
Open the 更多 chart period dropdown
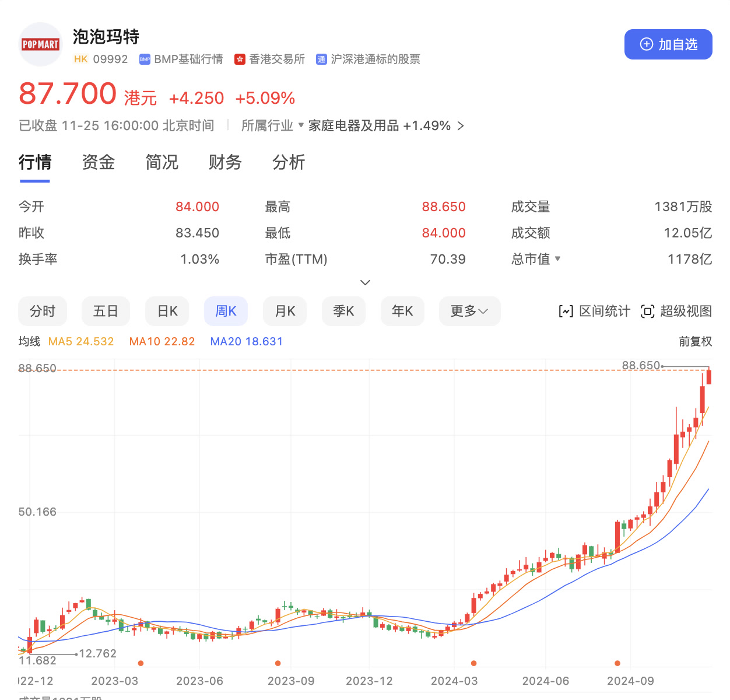point(469,311)
